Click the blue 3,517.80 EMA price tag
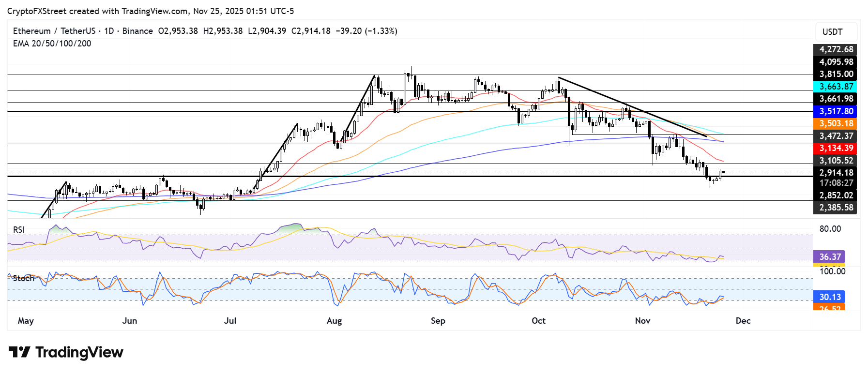This screenshot has width=868, height=374. click(836, 111)
